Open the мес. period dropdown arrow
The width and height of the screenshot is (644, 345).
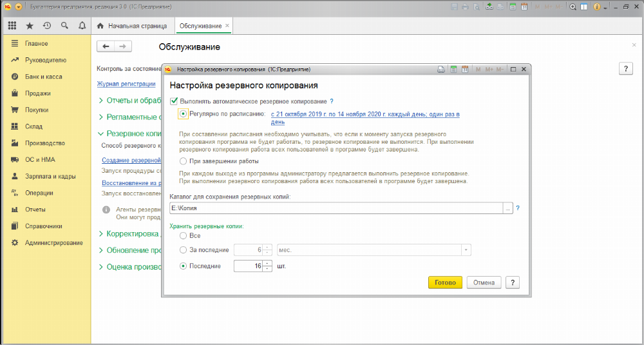(466, 250)
